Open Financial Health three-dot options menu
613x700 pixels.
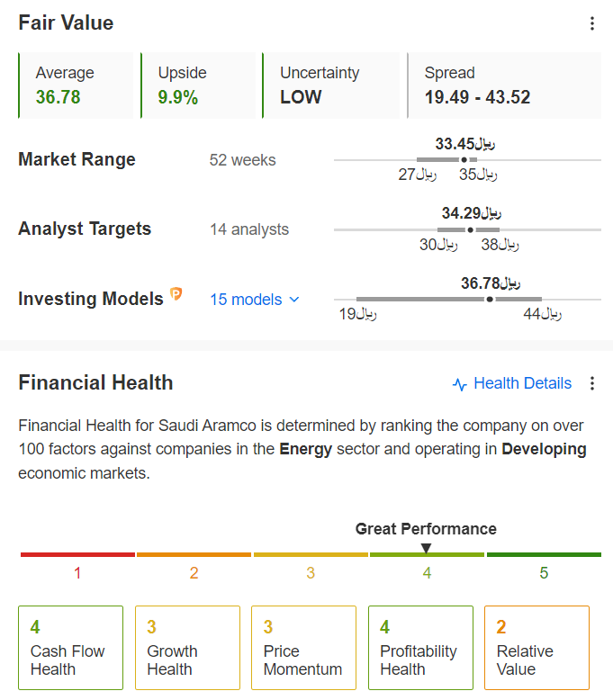point(592,383)
